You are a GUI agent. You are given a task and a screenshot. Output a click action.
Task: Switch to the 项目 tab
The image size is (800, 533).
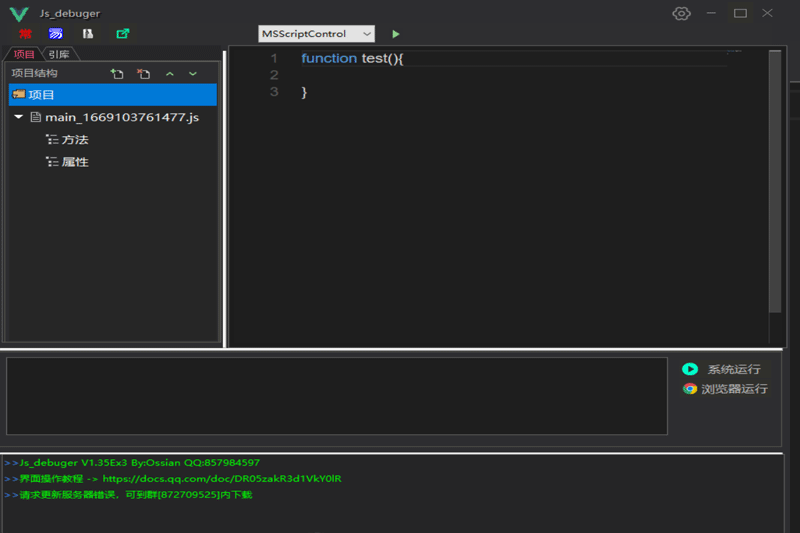tap(23, 54)
